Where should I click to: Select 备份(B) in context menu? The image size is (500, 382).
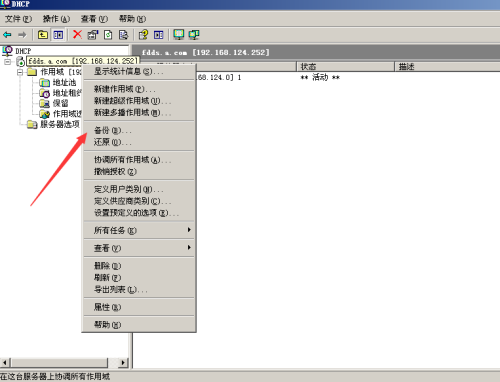point(139,130)
